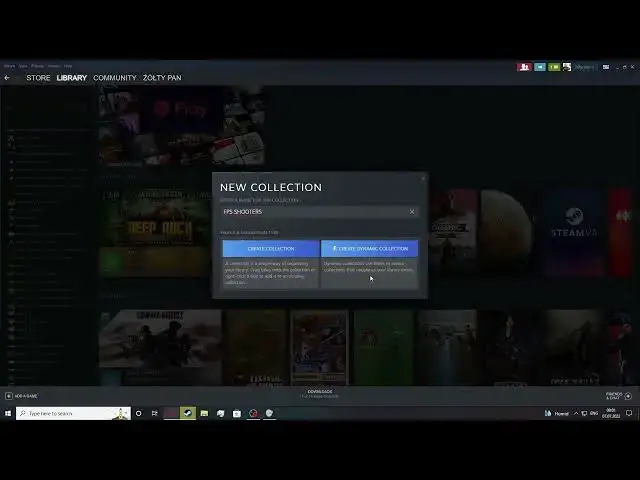Click the blue notifications envelope icon
The width and height of the screenshot is (640, 480).
540,67
